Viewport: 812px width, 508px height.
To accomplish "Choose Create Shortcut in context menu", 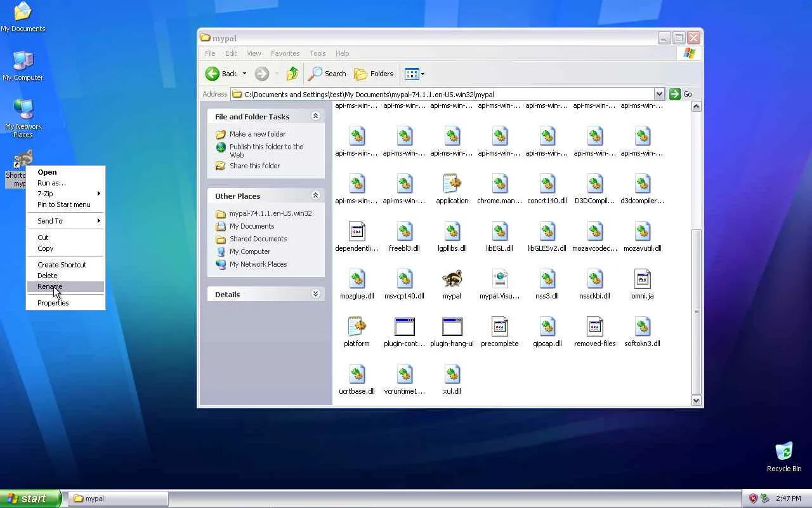I will (65, 265).
